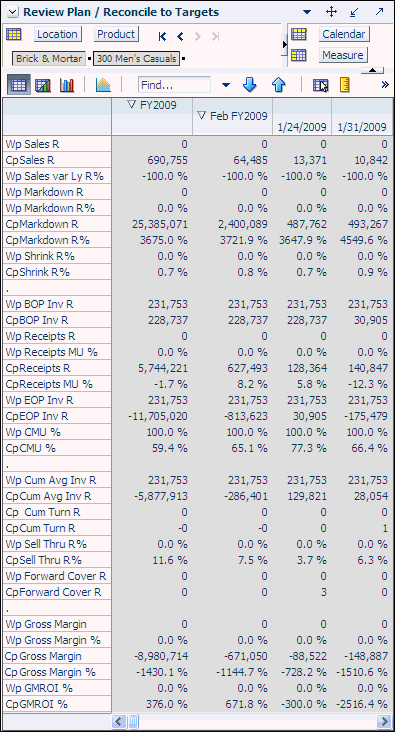Viewport: 395px width, 732px height.
Task: Collapse the Feb FY2009 column group
Action: pos(202,115)
